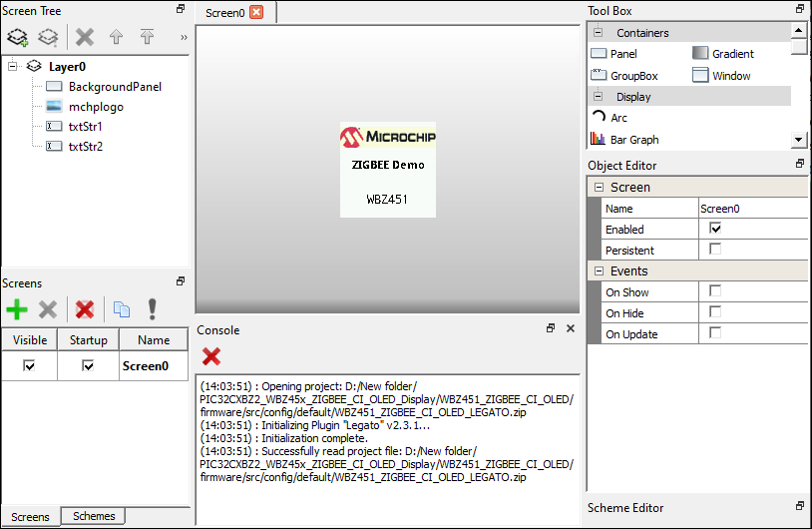
Task: Toggle the Startup checkbox for Screen0
Action: click(x=88, y=365)
